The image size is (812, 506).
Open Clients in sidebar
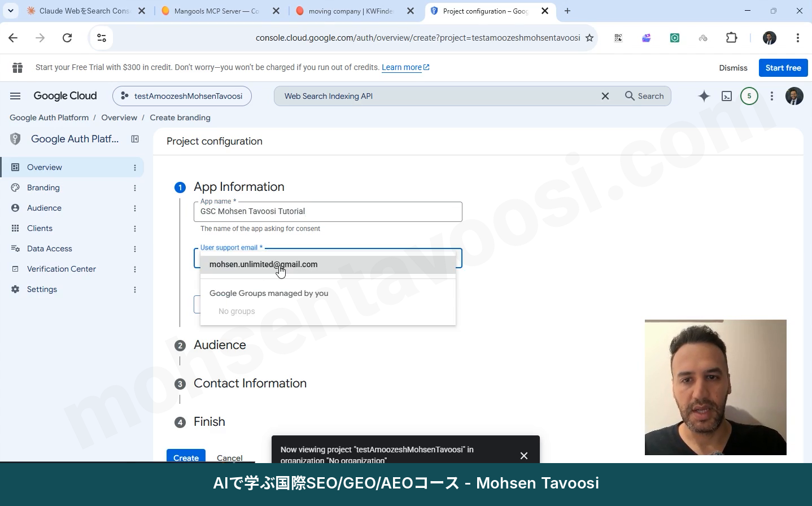click(x=40, y=228)
